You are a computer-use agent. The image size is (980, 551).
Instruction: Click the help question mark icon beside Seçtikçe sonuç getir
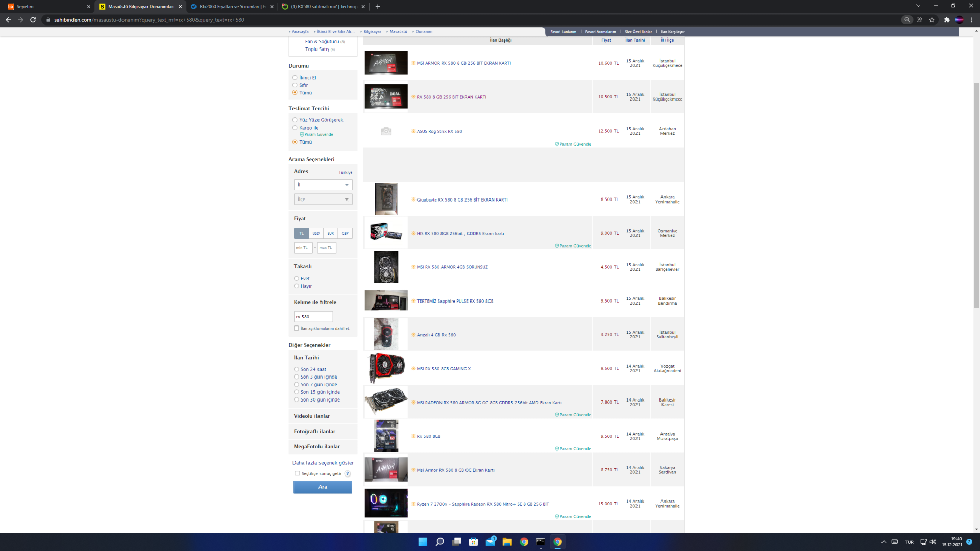(x=348, y=474)
